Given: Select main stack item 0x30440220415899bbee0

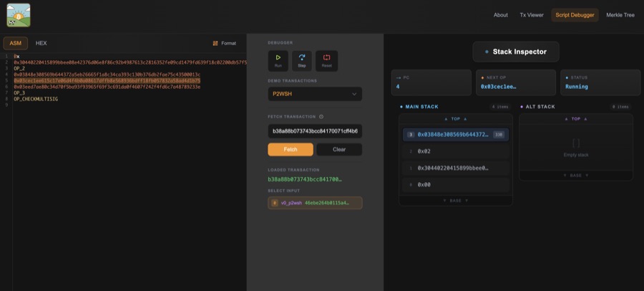Looking at the screenshot, I should click(x=456, y=168).
